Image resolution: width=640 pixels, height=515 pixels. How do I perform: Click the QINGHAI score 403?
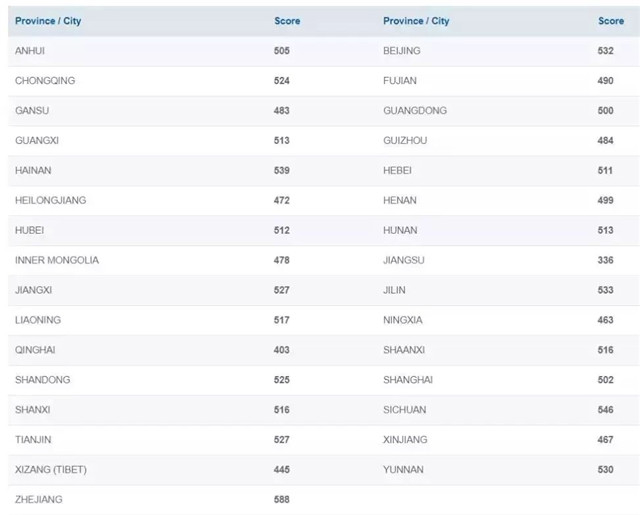point(282,350)
